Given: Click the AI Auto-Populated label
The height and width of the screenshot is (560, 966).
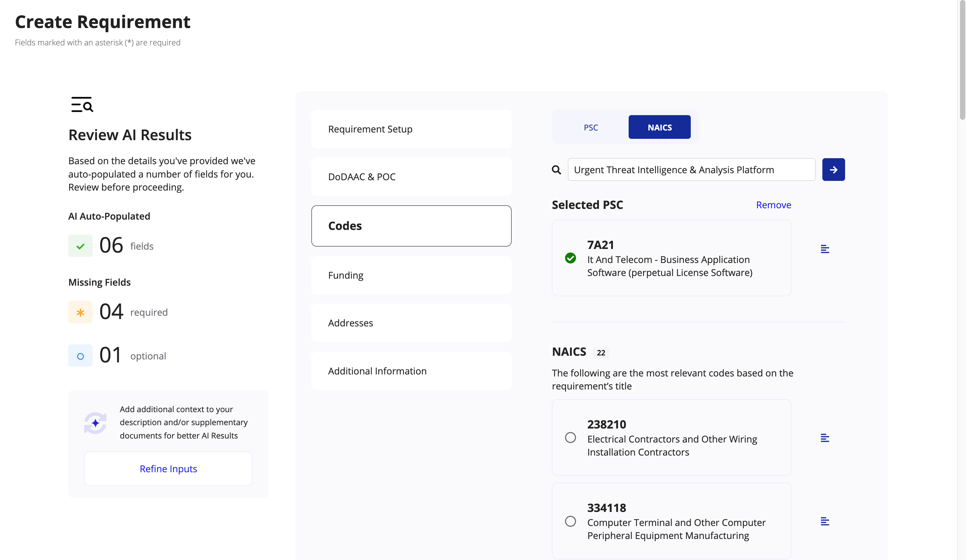Looking at the screenshot, I should [109, 216].
